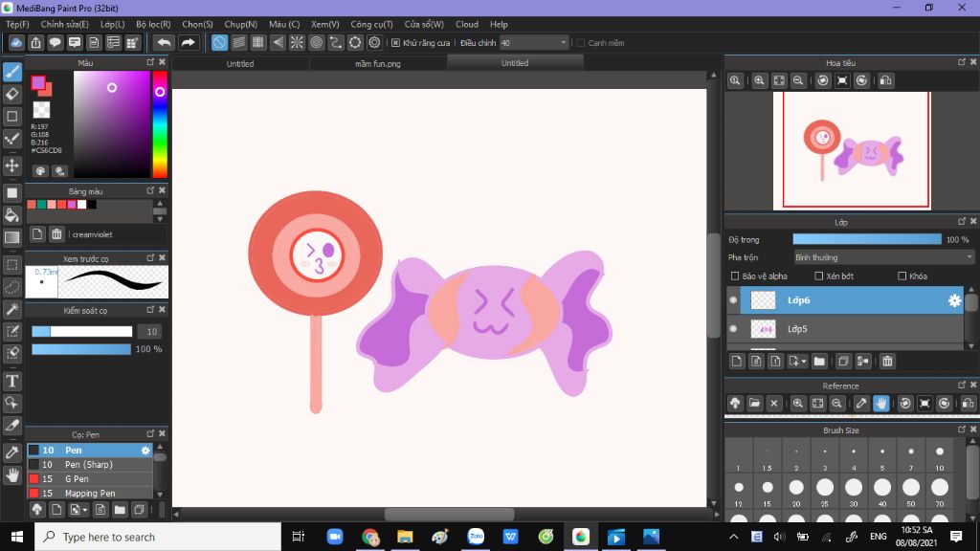980x551 pixels.
Task: Select the Gradient tool
Action: pyautogui.click(x=12, y=237)
